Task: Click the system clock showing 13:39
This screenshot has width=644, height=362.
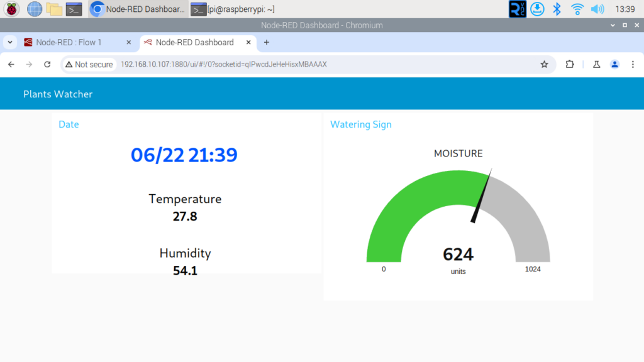Action: point(625,9)
